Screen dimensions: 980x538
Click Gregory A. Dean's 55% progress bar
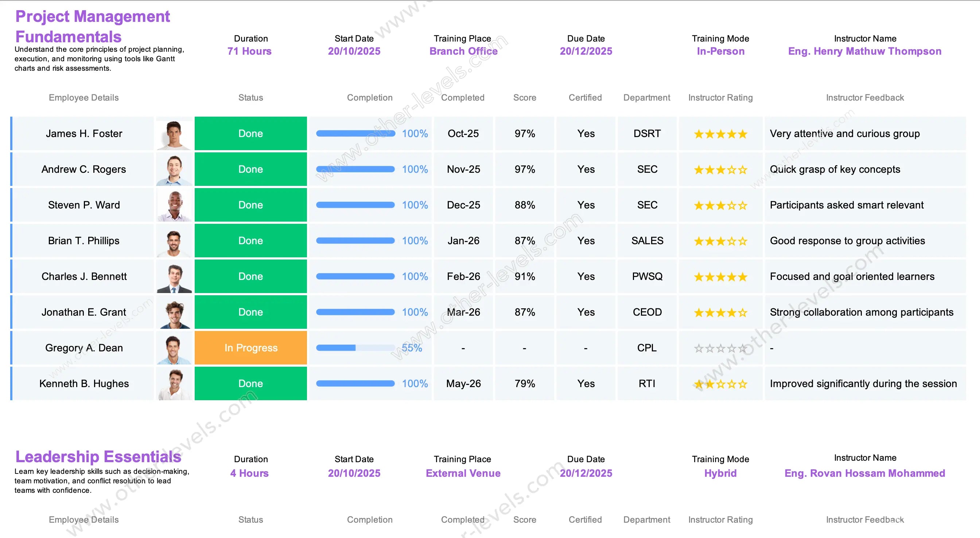click(x=355, y=348)
